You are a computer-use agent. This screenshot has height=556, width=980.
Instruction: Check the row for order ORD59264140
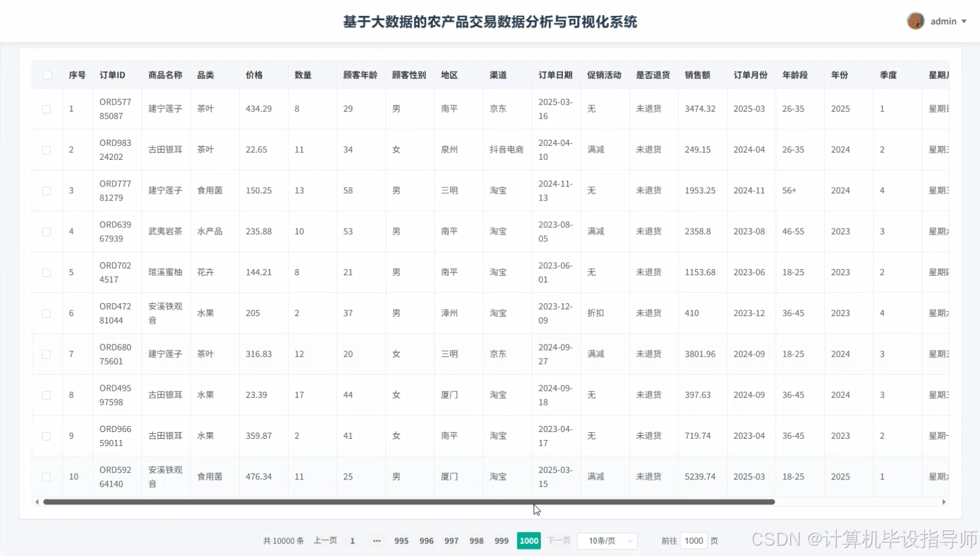(46, 477)
